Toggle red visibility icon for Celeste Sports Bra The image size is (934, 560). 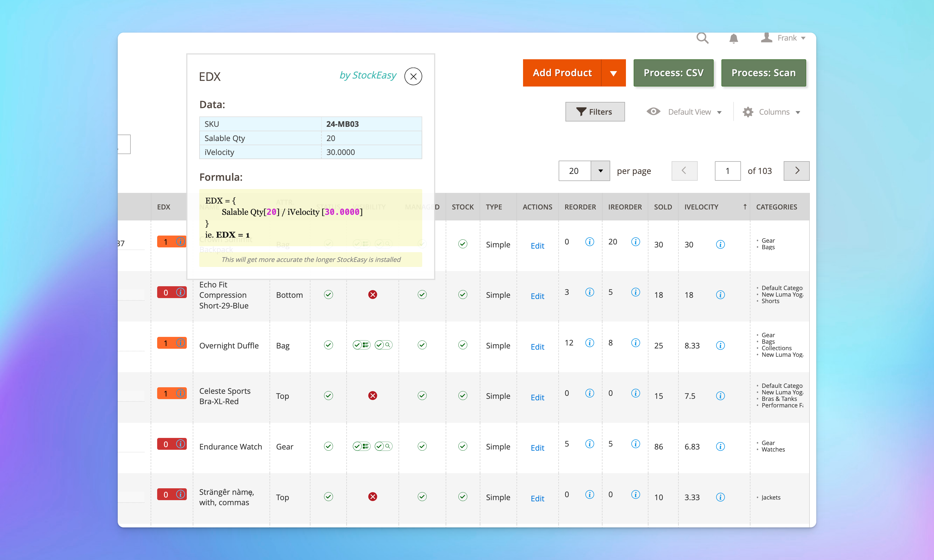pos(372,396)
